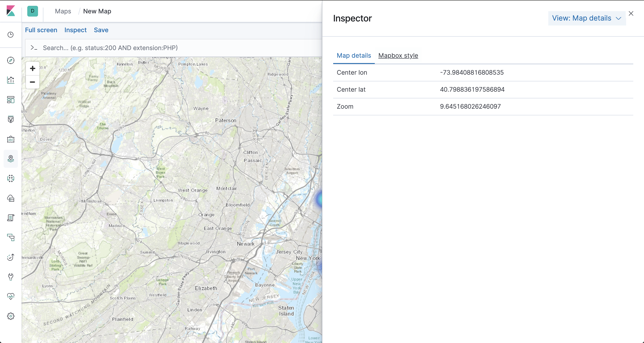The image size is (644, 343).
Task: Open Dev Tools wrench icon
Action: [11, 277]
